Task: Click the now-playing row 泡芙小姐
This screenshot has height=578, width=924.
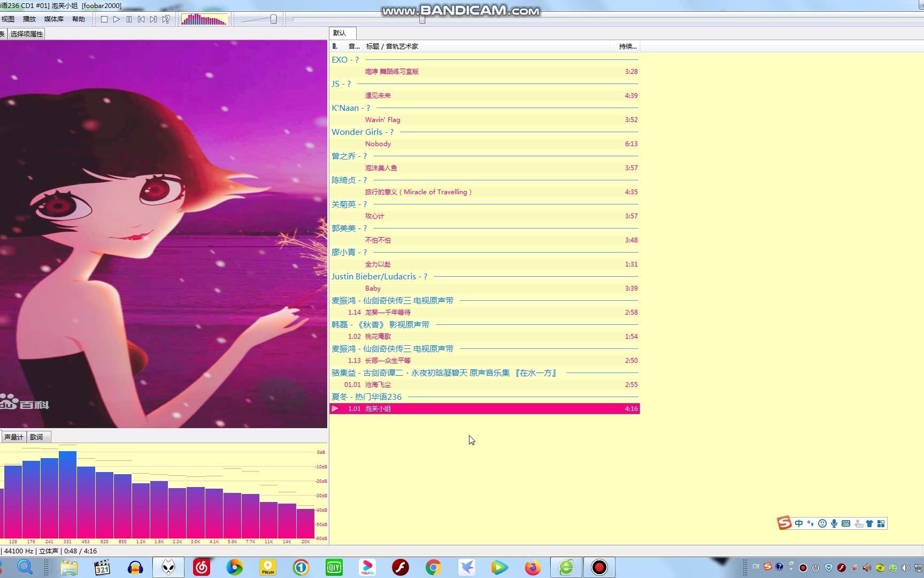Action: point(484,409)
